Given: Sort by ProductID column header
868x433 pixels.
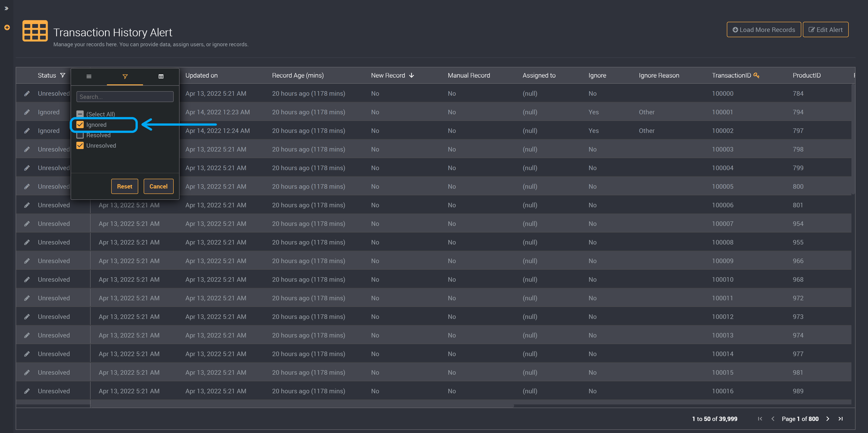Looking at the screenshot, I should (807, 76).
